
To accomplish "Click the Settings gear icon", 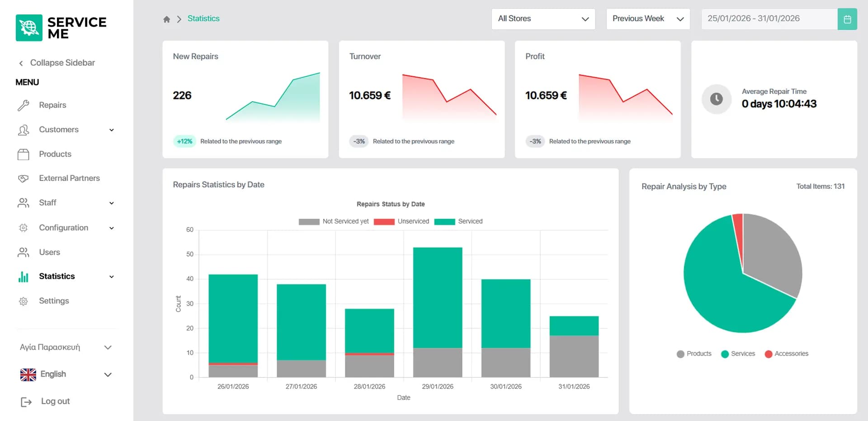I will pos(24,301).
